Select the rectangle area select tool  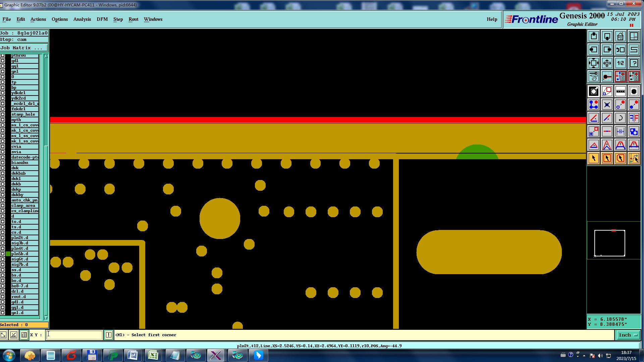click(x=607, y=158)
